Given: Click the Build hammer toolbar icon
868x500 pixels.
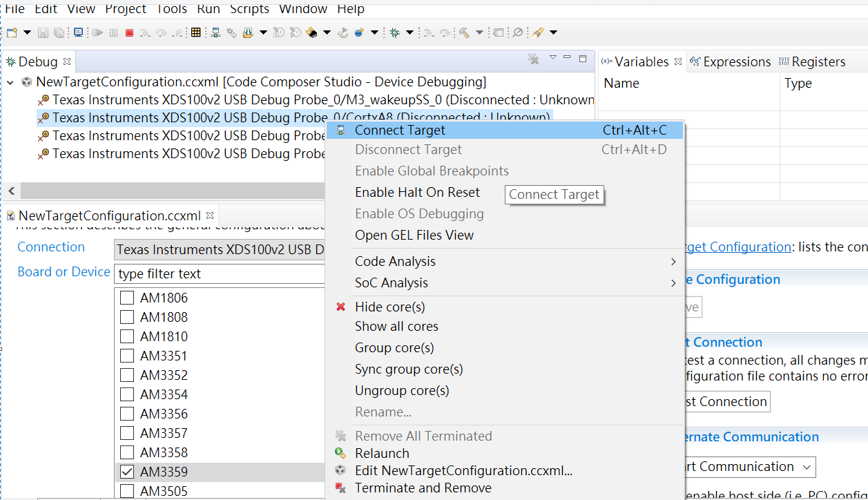Looking at the screenshot, I should (464, 32).
